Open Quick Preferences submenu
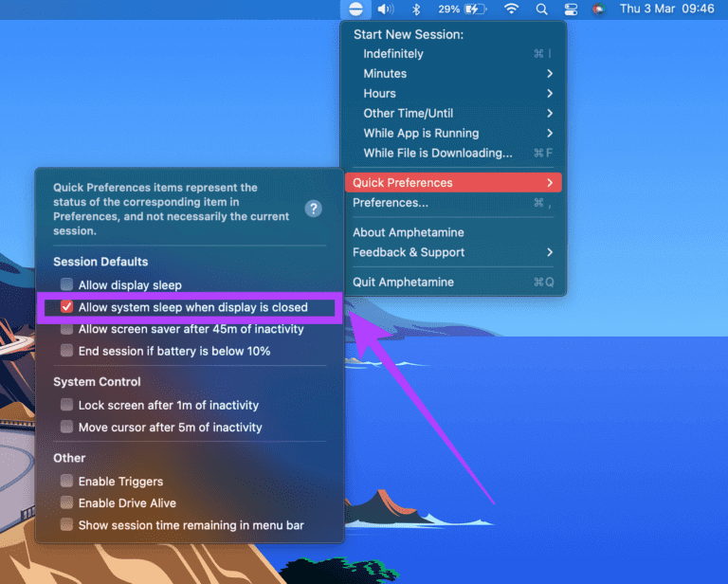The width and height of the screenshot is (728, 584). (454, 183)
